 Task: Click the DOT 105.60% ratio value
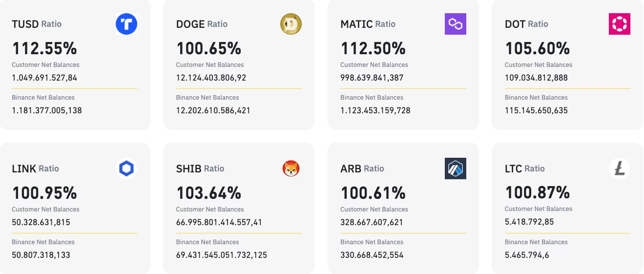[x=537, y=48]
